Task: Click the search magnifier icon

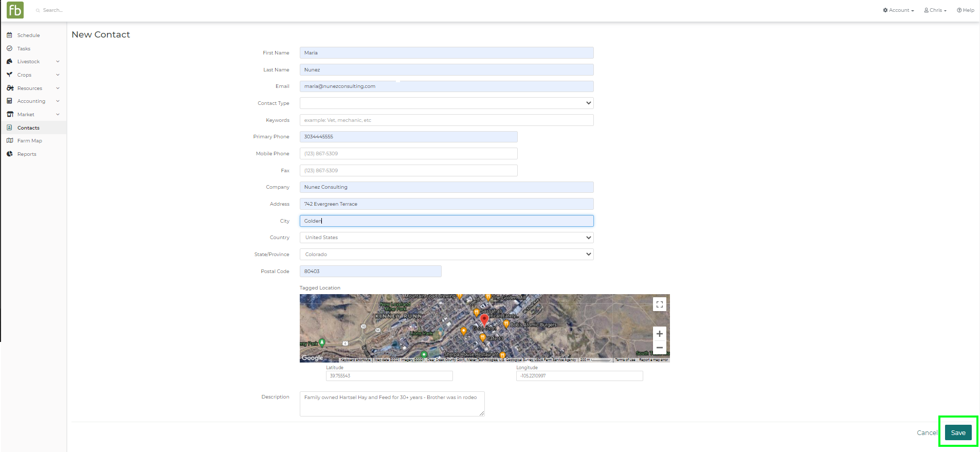Action: tap(38, 10)
